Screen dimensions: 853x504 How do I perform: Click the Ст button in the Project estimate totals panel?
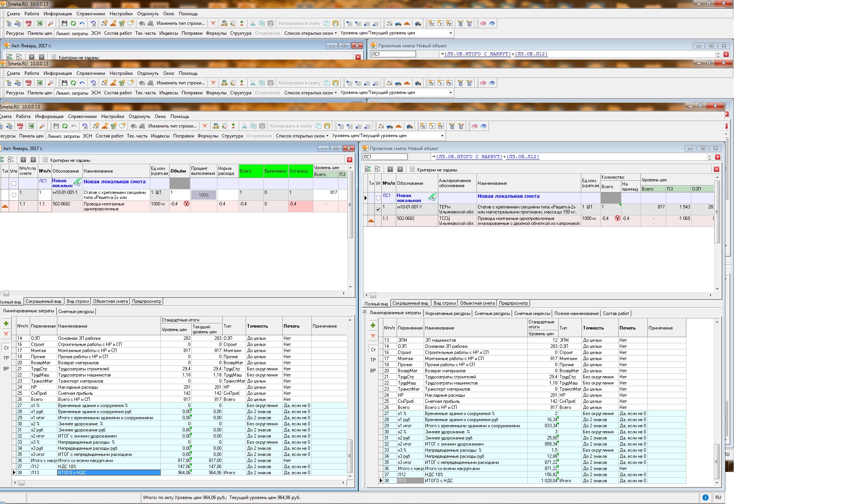[373, 350]
